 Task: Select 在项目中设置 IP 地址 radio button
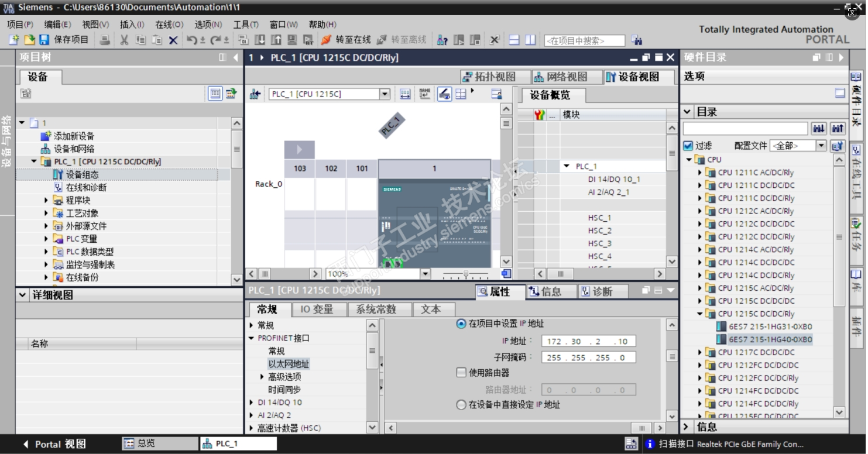tap(461, 324)
